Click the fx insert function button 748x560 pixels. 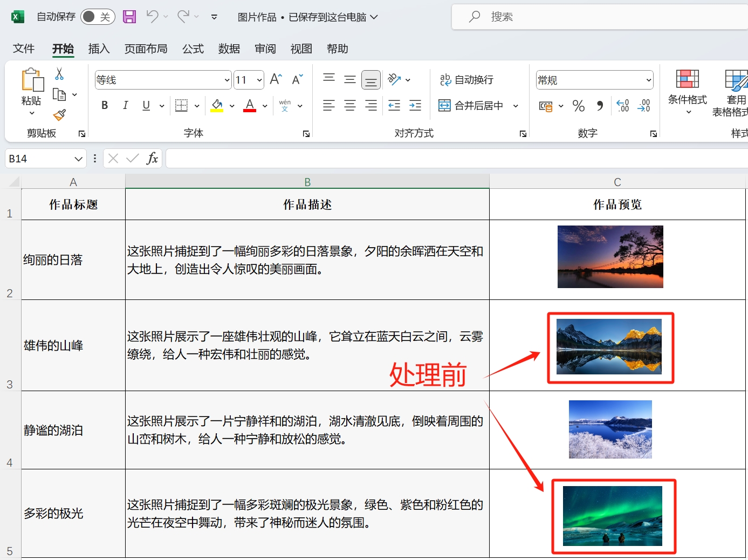tap(152, 158)
